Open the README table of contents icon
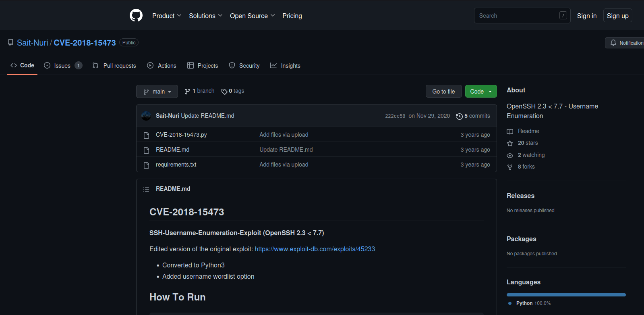Image resolution: width=644 pixels, height=315 pixels. 146,189
